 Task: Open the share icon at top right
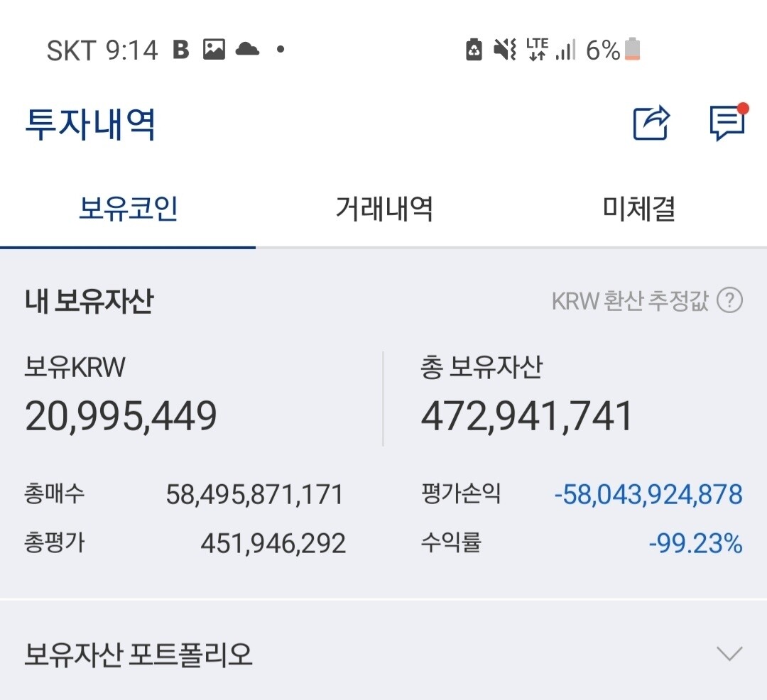(x=651, y=123)
